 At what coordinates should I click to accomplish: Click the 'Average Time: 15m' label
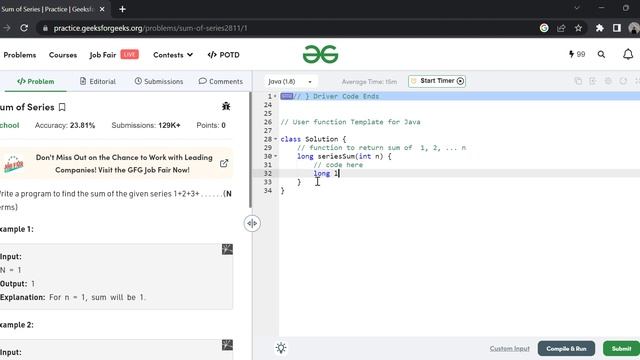(369, 82)
